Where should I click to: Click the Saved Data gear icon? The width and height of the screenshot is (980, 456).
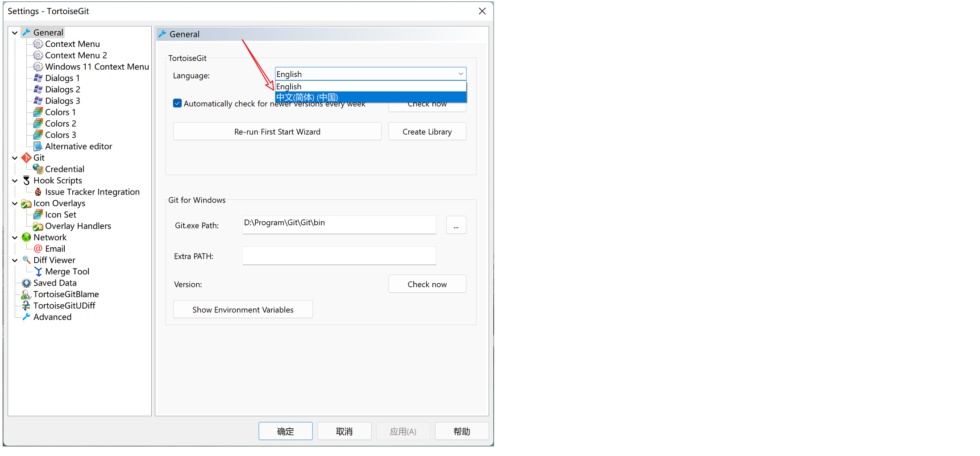pos(26,283)
